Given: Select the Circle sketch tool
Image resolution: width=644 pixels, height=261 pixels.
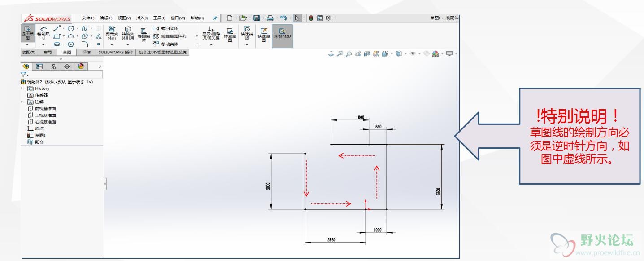Looking at the screenshot, I should 70,28.
